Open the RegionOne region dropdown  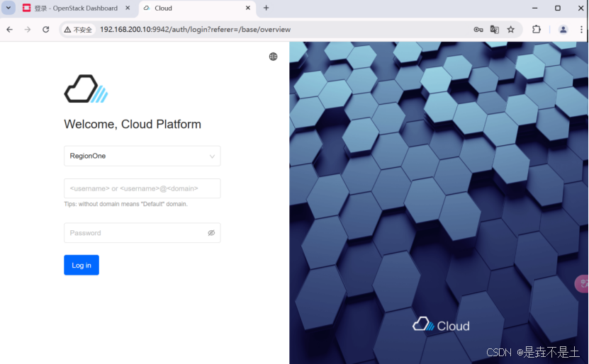pos(142,156)
